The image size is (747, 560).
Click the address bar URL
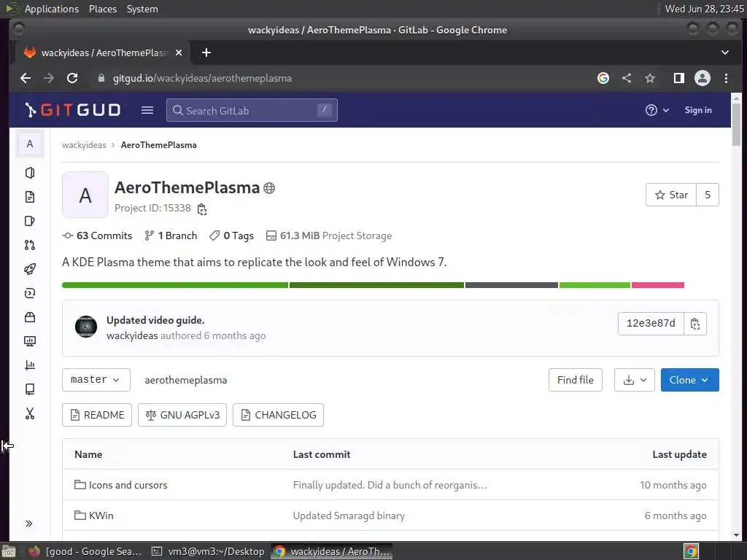202,78
